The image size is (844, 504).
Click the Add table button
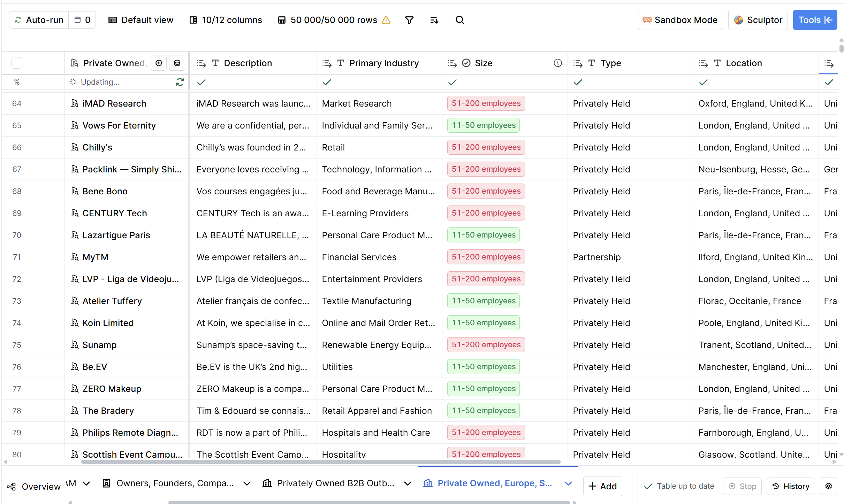pyautogui.click(x=602, y=486)
